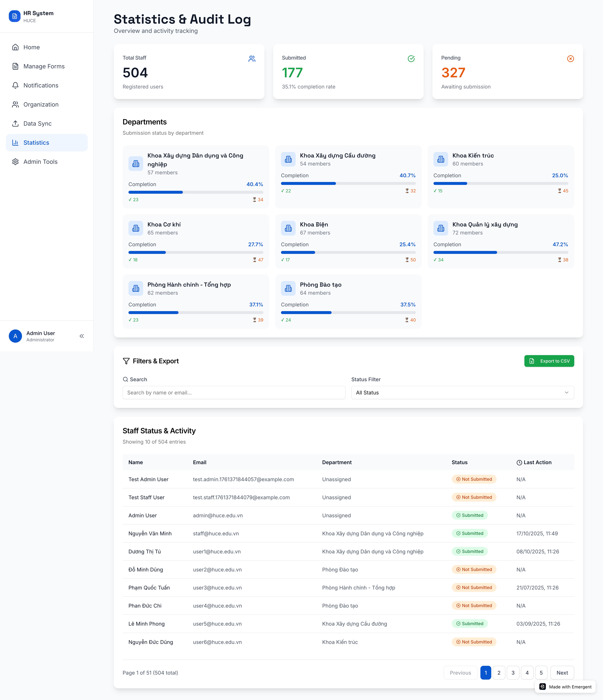Click the Total Staff users icon
The width and height of the screenshot is (603, 700).
coord(252,59)
